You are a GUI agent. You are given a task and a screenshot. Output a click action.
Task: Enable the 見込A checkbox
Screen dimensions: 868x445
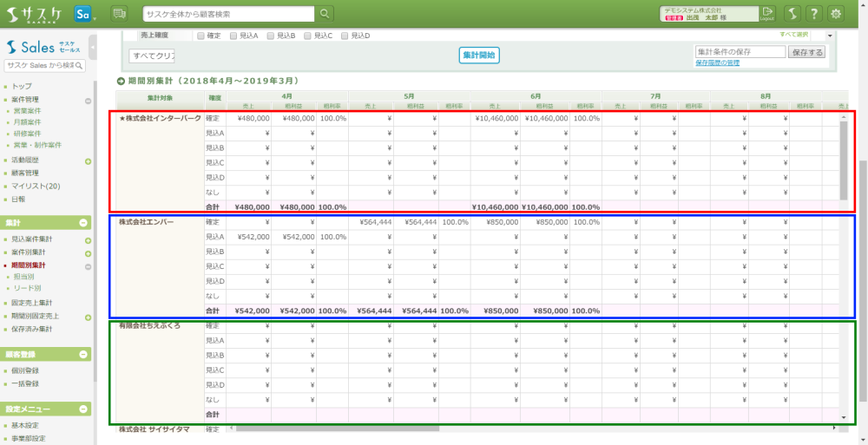[x=234, y=36]
